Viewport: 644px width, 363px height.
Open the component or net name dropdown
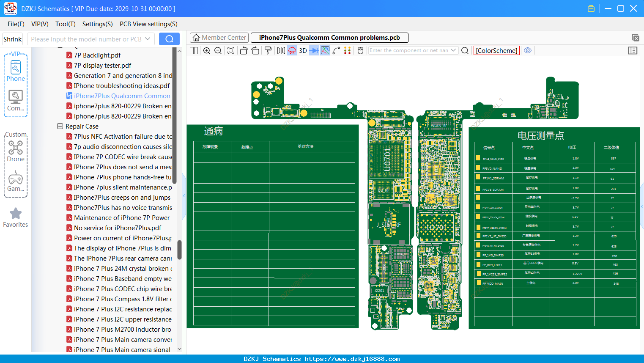[453, 50]
